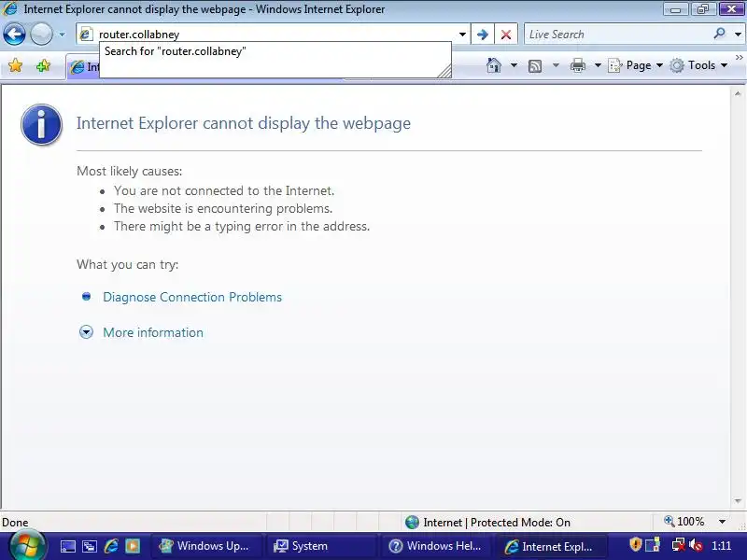The image size is (747, 560).
Task: Expand the address bar history dropdown
Action: (462, 35)
